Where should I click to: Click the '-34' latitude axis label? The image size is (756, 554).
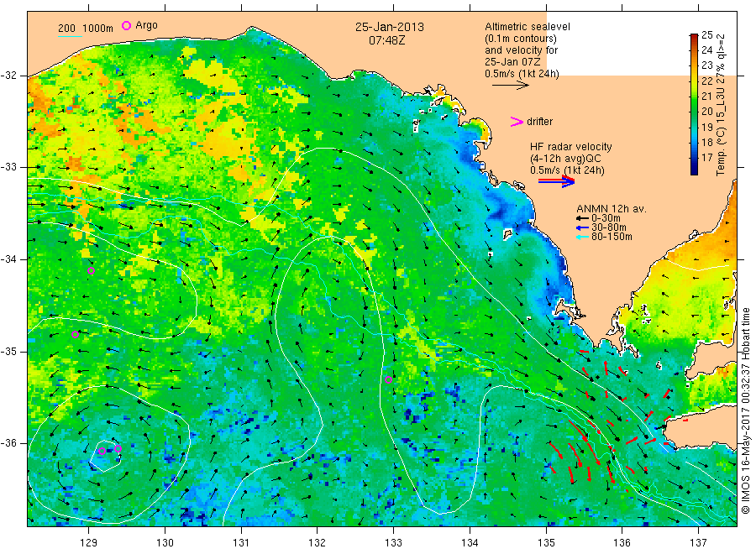(x=8, y=259)
